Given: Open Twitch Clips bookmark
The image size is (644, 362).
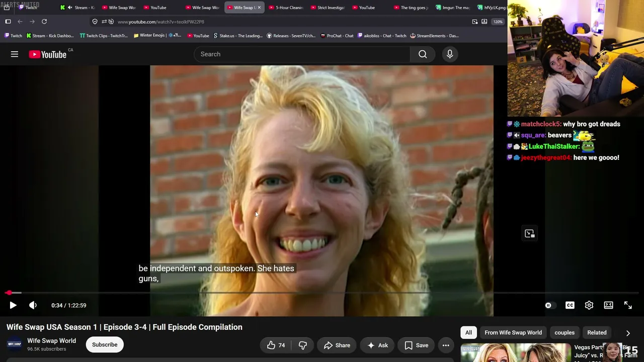Looking at the screenshot, I should pos(104,36).
